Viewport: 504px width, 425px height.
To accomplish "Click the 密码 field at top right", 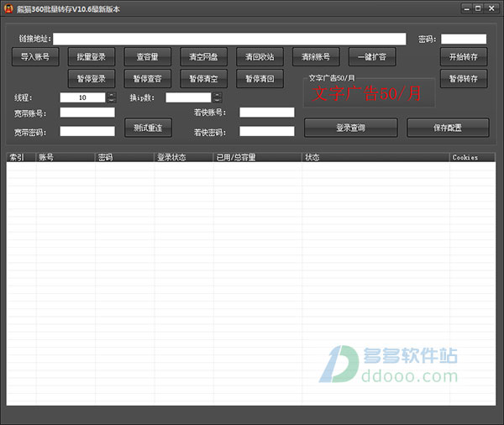I will click(464, 39).
